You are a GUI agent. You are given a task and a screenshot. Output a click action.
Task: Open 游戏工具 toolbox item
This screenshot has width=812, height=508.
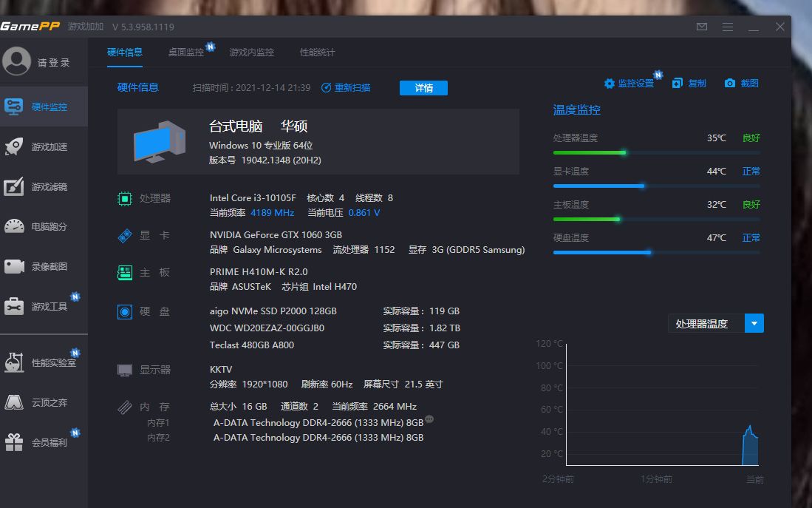[44, 306]
